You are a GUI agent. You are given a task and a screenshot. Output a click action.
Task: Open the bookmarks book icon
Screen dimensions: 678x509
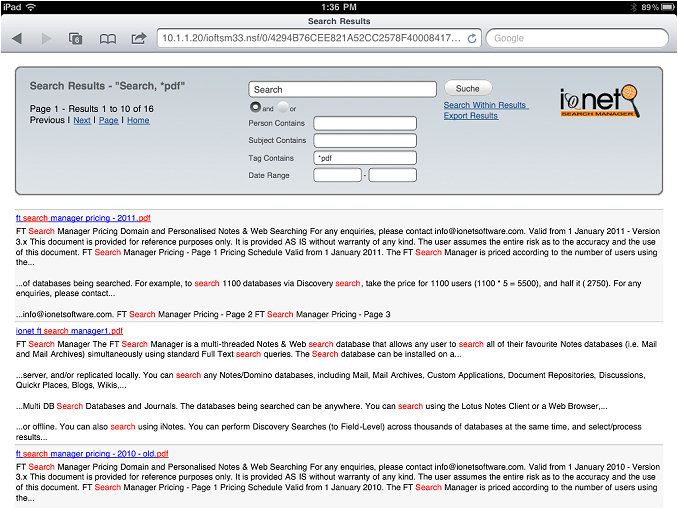pyautogui.click(x=108, y=39)
